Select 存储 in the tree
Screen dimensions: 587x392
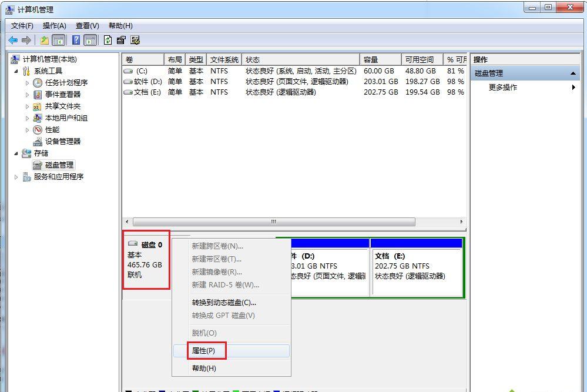pyautogui.click(x=41, y=153)
